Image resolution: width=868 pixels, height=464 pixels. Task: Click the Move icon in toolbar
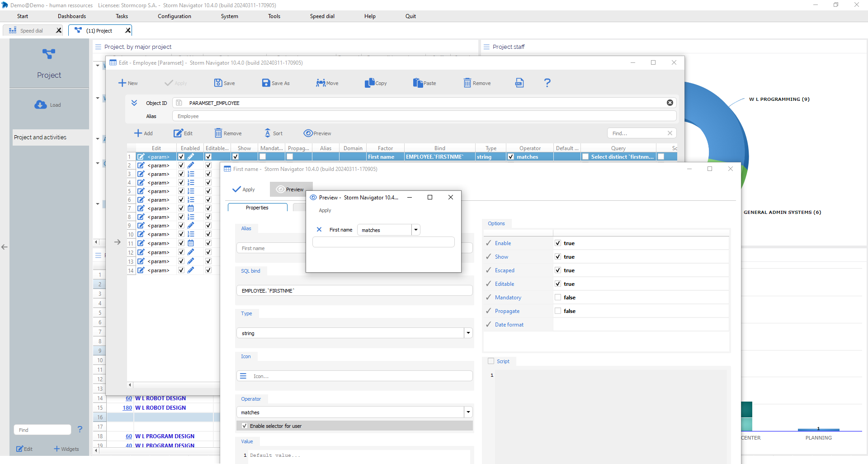pos(321,83)
